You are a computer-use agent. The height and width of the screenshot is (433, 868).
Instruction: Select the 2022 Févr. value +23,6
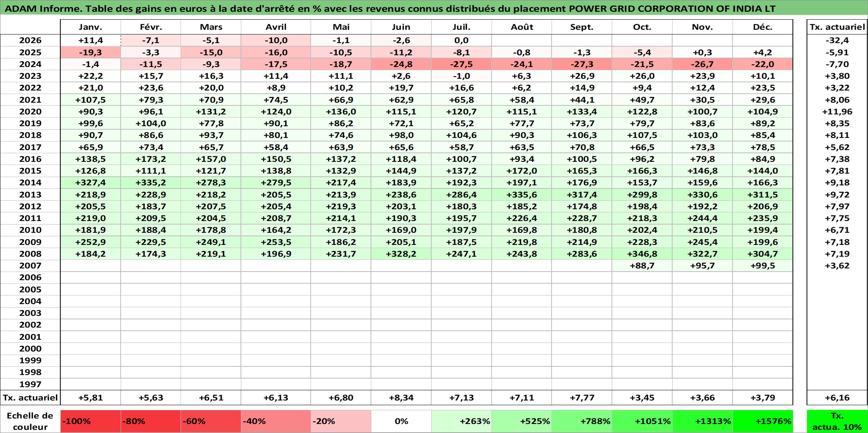pos(151,88)
